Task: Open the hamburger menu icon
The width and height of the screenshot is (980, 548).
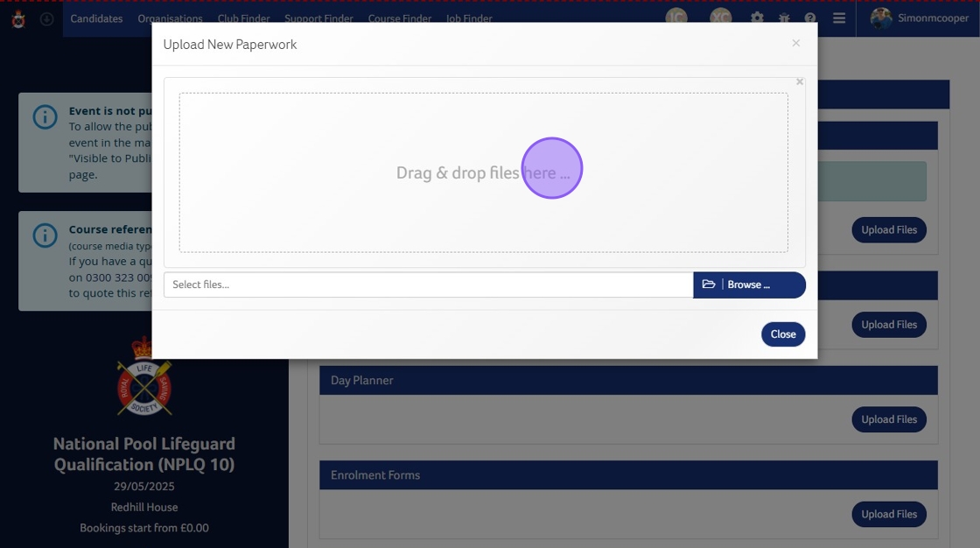Action: [839, 18]
